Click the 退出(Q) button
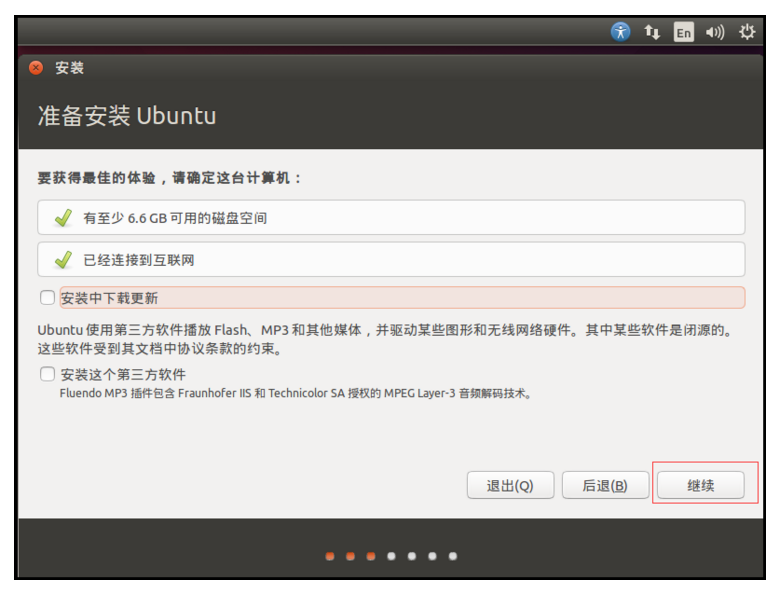776x604 pixels. (510, 485)
